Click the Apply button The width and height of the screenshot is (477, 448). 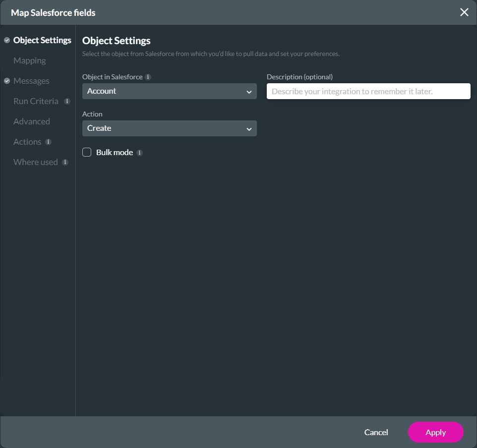click(x=435, y=432)
